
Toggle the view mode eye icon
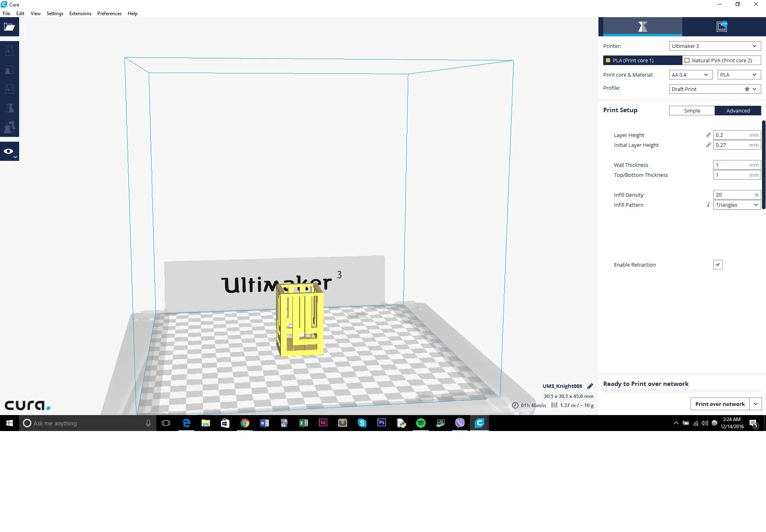(9, 151)
